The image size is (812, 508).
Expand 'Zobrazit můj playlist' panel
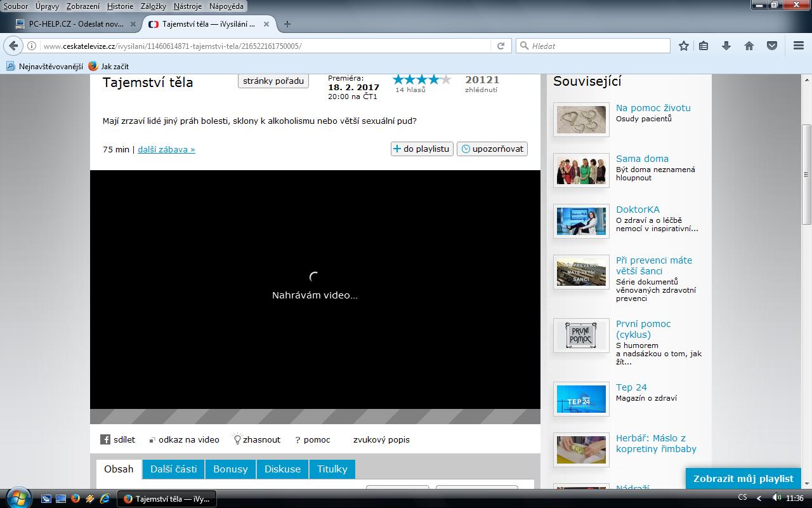[x=743, y=479]
